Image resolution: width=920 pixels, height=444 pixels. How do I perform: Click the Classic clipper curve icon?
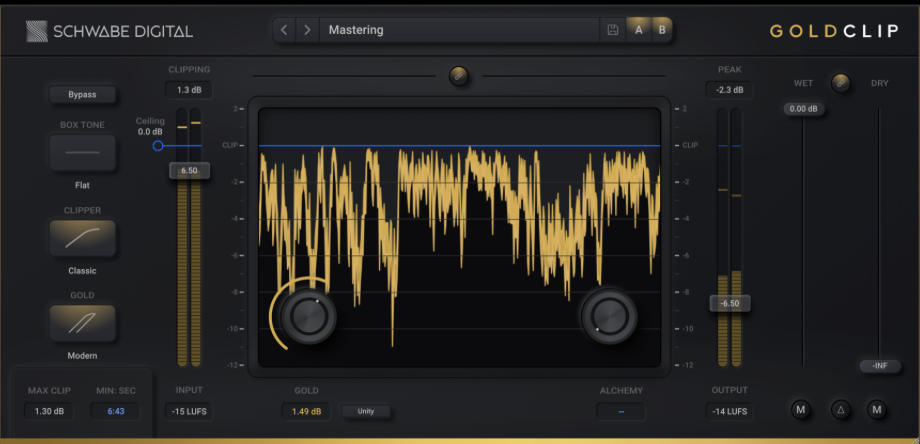click(82, 238)
